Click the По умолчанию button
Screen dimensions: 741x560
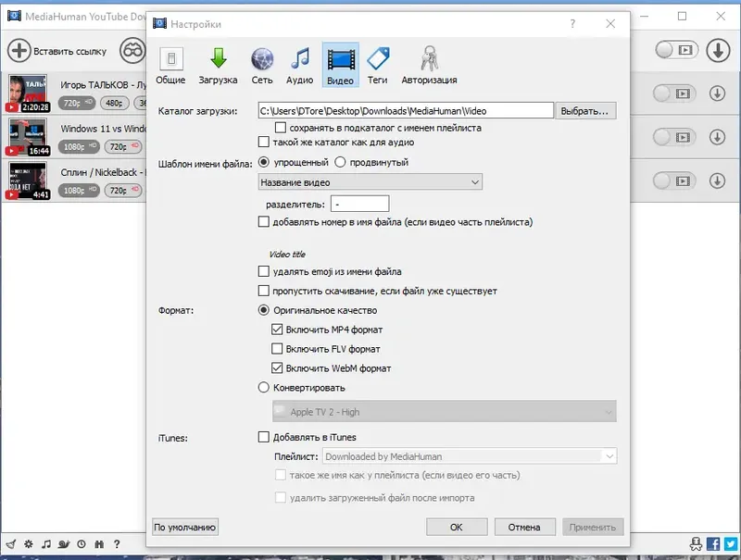[x=184, y=527]
